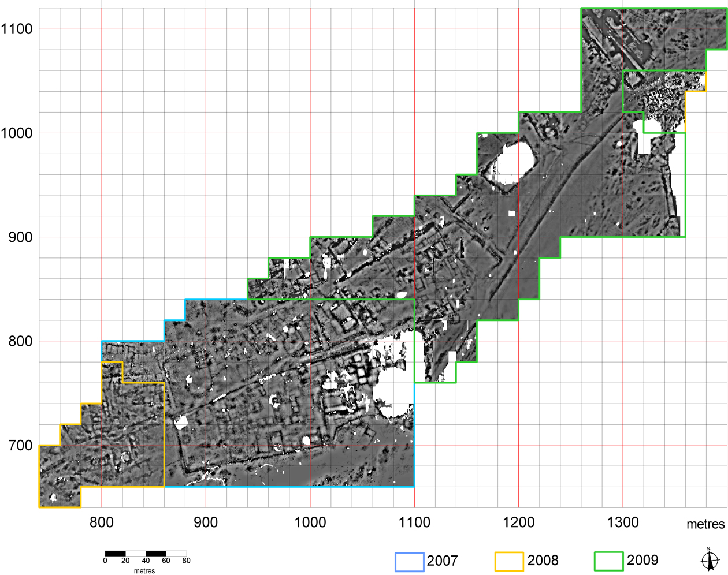Click the 700 label on vertical axis
This screenshot has width=728, height=575.
tap(20, 445)
